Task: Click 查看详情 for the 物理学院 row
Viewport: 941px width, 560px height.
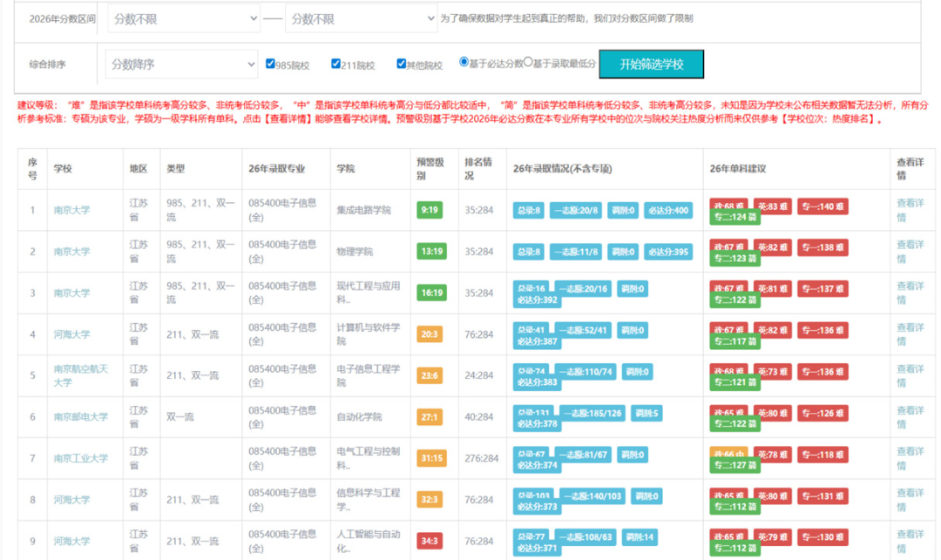Action: click(910, 252)
